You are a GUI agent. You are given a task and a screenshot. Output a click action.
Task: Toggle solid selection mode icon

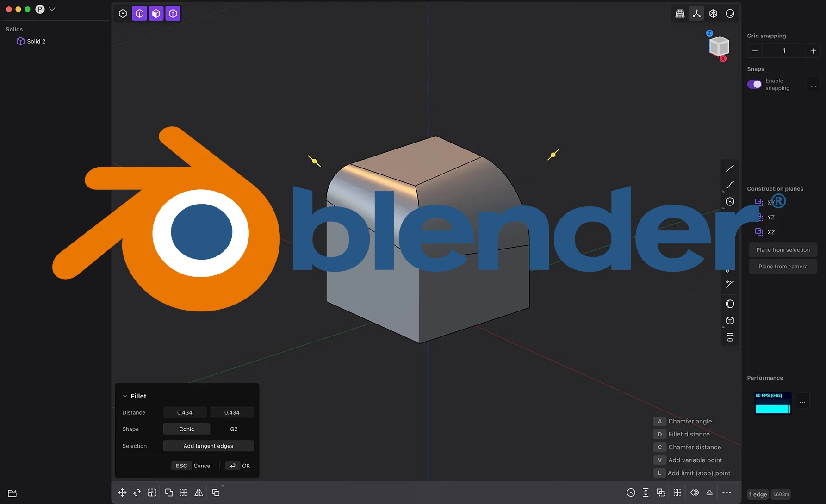click(173, 13)
